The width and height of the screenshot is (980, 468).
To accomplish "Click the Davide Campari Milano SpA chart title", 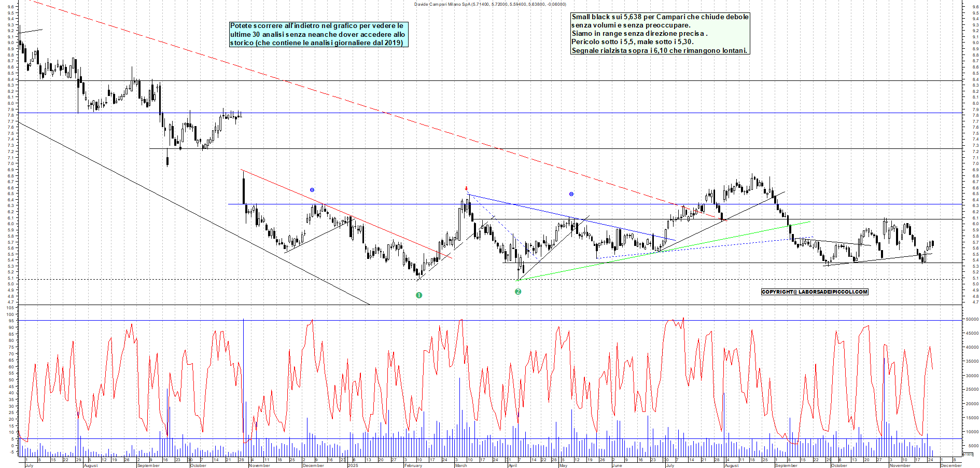I will coord(490,4).
